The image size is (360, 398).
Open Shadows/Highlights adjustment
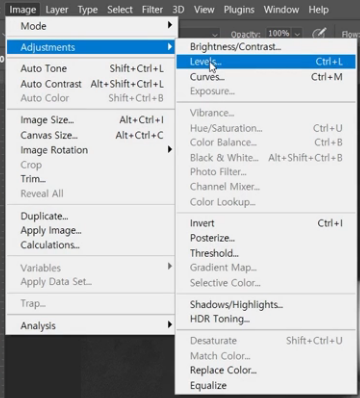pos(266,304)
